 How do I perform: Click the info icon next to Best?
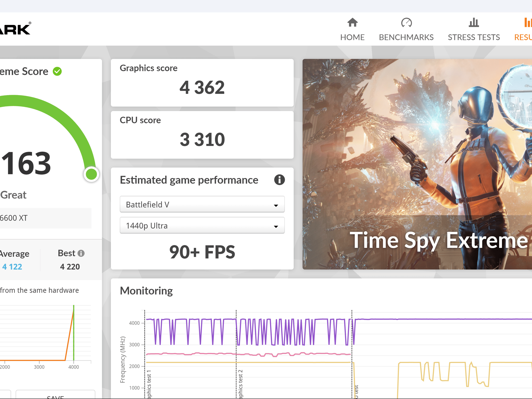pos(81,253)
